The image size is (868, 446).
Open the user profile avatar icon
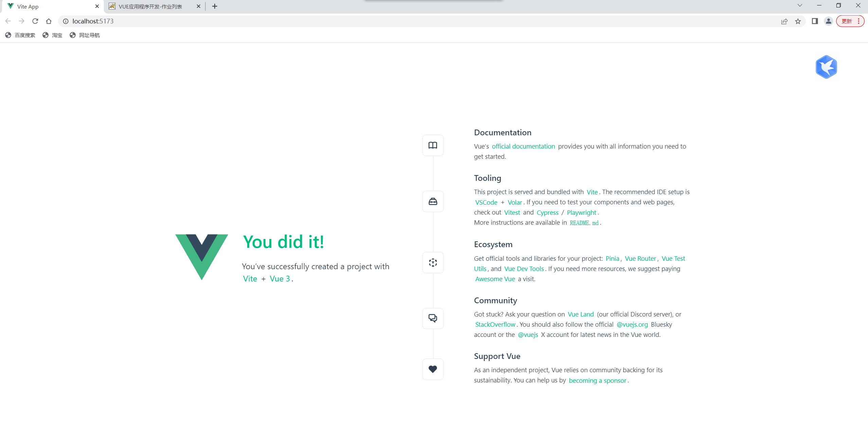click(x=829, y=21)
